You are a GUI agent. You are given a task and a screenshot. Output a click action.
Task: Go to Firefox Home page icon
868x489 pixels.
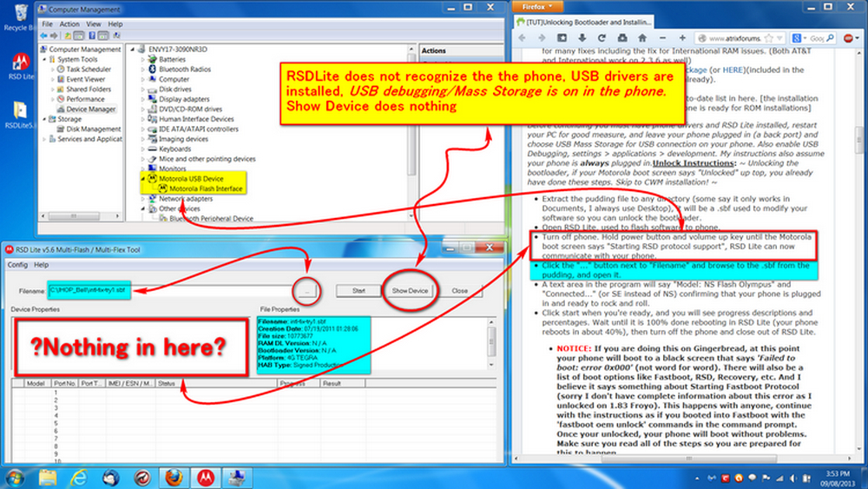[x=642, y=37]
